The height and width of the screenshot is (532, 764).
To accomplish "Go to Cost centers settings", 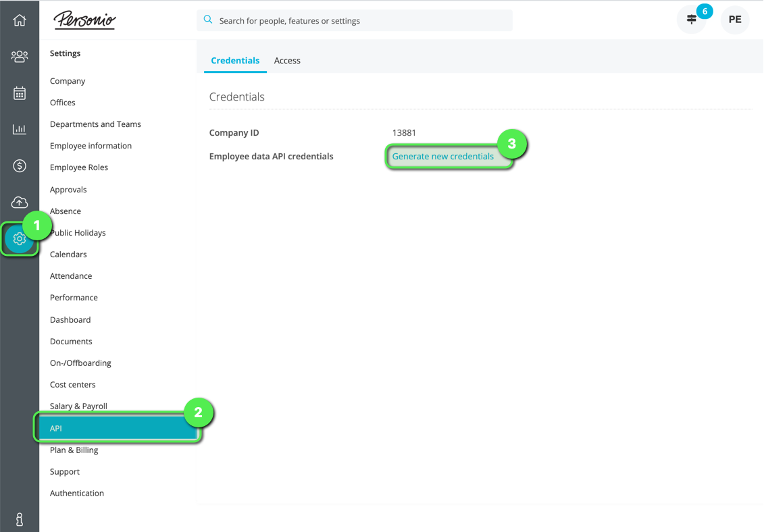I will [x=72, y=384].
